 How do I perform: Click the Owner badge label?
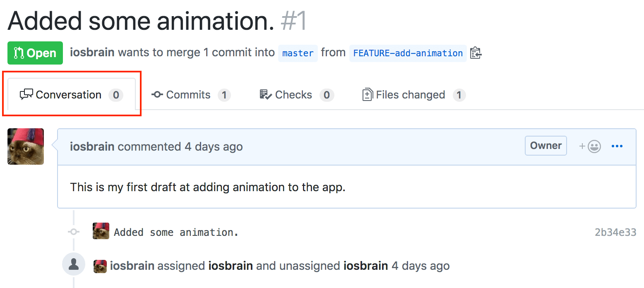coord(545,146)
